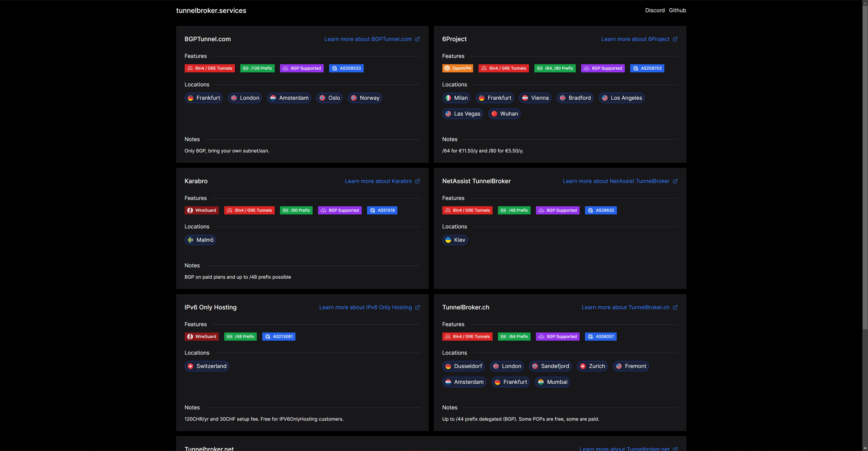Click the Swedish flag icon next to Malmö
Screen dimensions: 868x451
pyautogui.click(x=190, y=240)
